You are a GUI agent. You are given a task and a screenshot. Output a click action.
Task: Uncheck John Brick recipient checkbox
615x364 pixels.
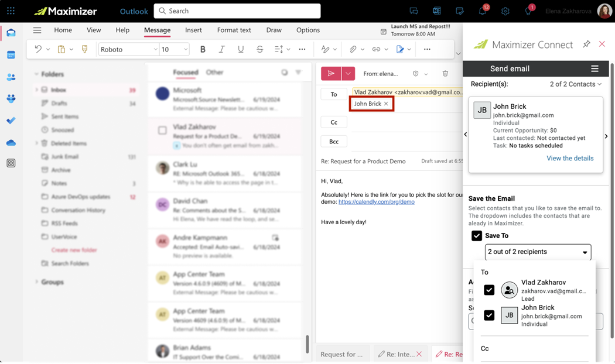(489, 315)
